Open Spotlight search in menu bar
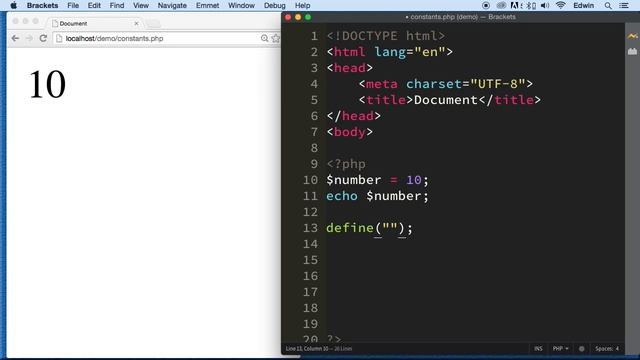640x360 pixels. (x=608, y=6)
